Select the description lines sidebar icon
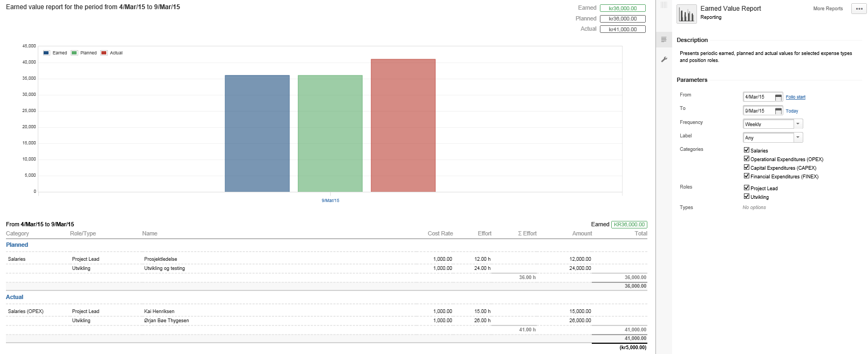 [x=664, y=39]
